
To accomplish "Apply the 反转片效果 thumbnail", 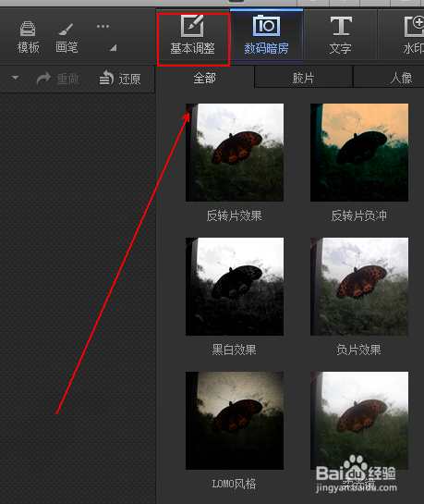I will 235,153.
